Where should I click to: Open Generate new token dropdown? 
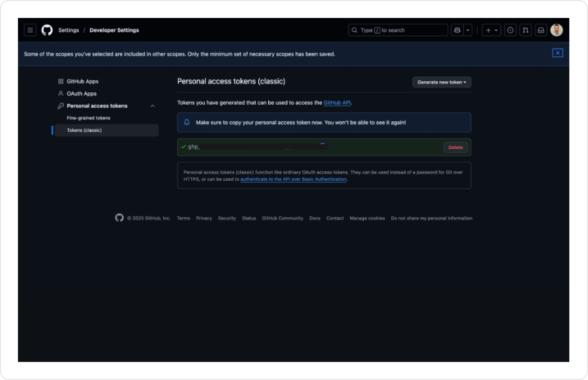[442, 82]
